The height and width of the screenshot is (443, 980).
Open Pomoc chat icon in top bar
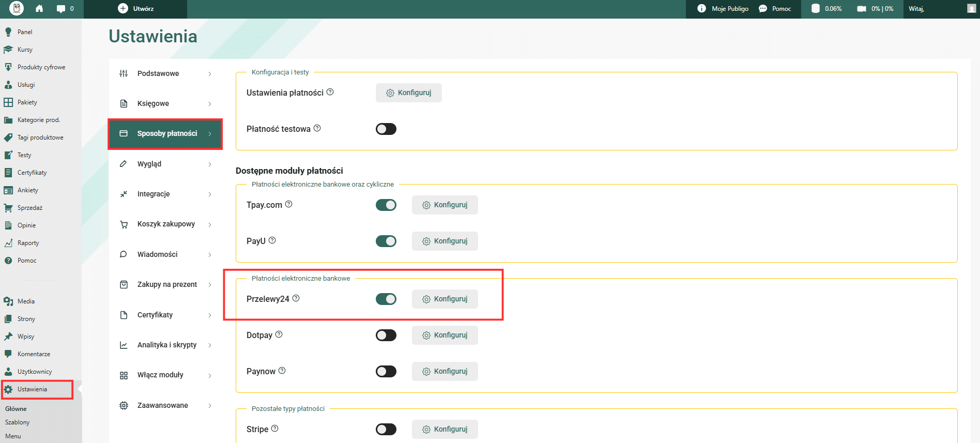[x=763, y=9]
